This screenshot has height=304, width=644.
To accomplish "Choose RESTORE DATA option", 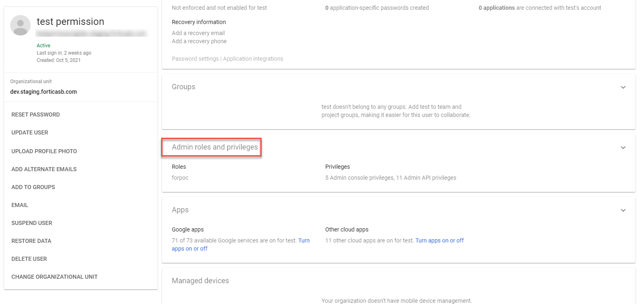I will tap(31, 241).
